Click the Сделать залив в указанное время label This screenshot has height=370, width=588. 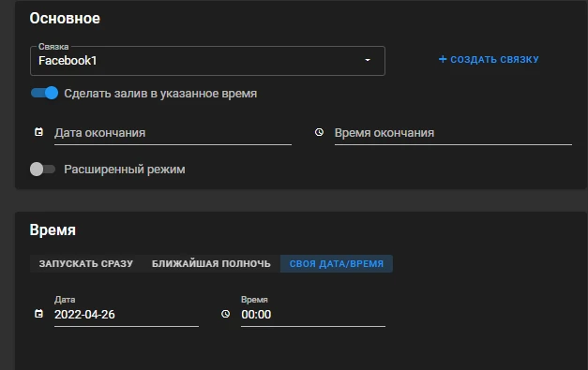point(160,94)
